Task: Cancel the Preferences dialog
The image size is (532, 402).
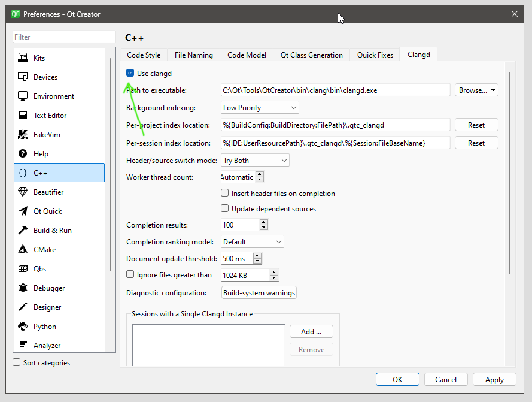Action: 446,379
